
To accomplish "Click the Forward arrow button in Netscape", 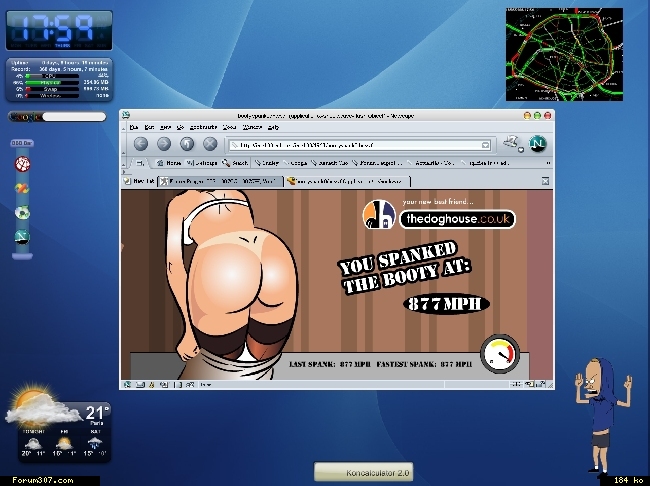I will pyautogui.click(x=164, y=144).
